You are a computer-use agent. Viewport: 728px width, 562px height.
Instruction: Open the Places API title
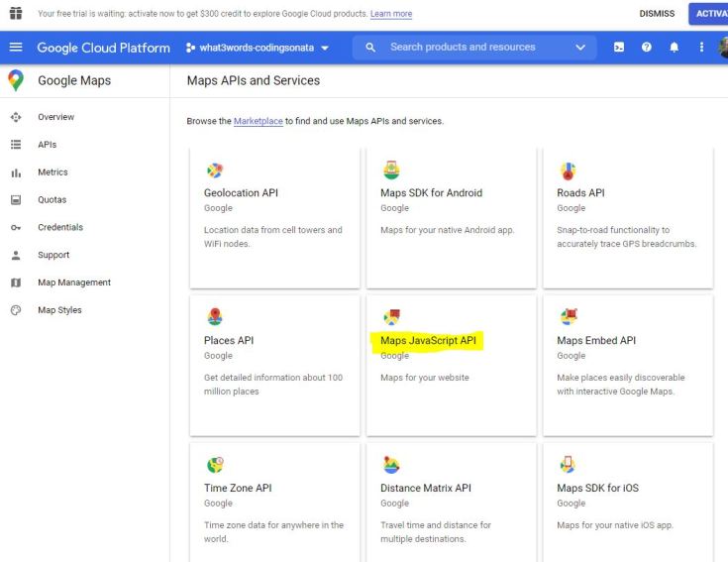[x=229, y=340]
